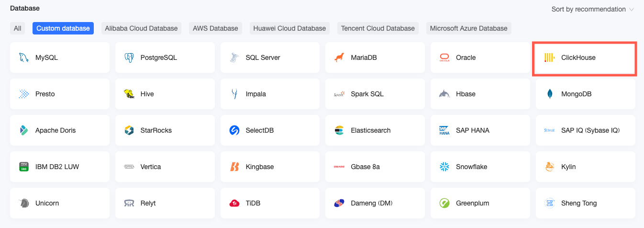Screen dimensions: 644x228
Task: Pick the Snowflake label text
Action: click(x=472, y=167)
